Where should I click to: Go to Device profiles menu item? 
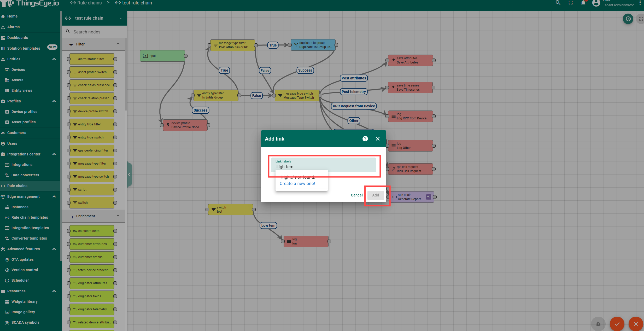24,112
